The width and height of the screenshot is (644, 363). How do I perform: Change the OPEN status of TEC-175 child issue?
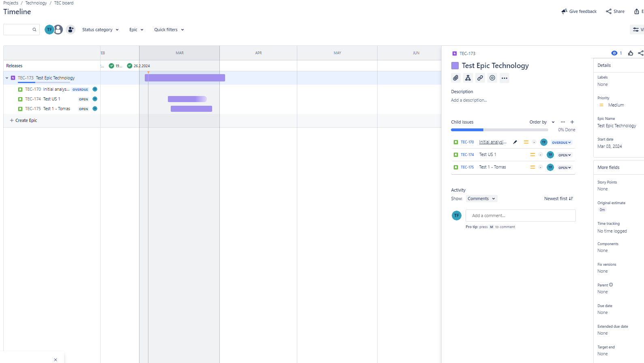coord(565,168)
